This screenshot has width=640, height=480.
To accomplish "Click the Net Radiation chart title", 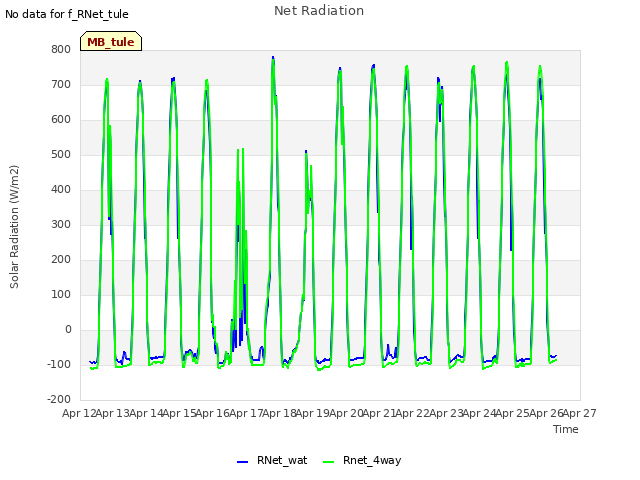I will coord(319,11).
